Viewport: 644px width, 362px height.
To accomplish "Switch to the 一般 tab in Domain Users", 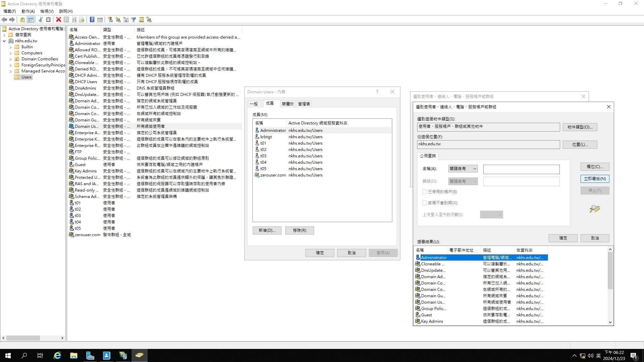I will point(254,104).
